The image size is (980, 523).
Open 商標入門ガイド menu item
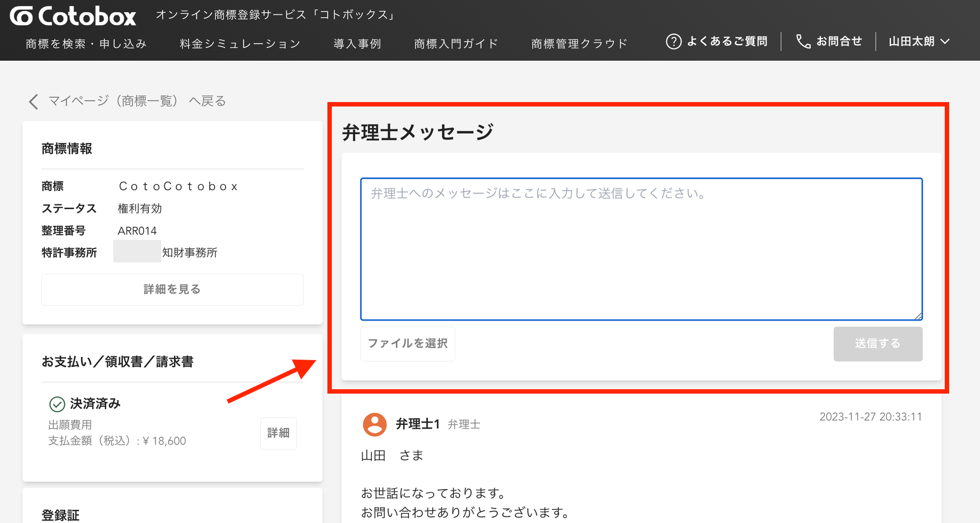click(456, 44)
